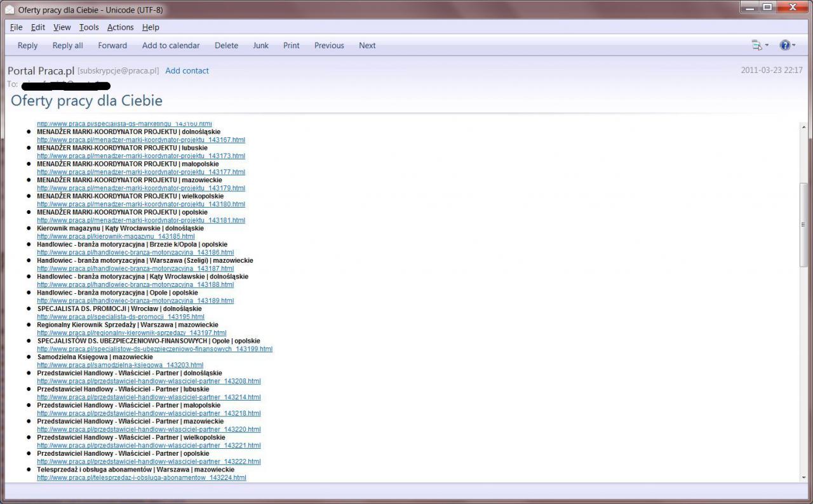The image size is (813, 504).
Task: Click sender address subskrypcje@praca.pl
Action: [118, 70]
